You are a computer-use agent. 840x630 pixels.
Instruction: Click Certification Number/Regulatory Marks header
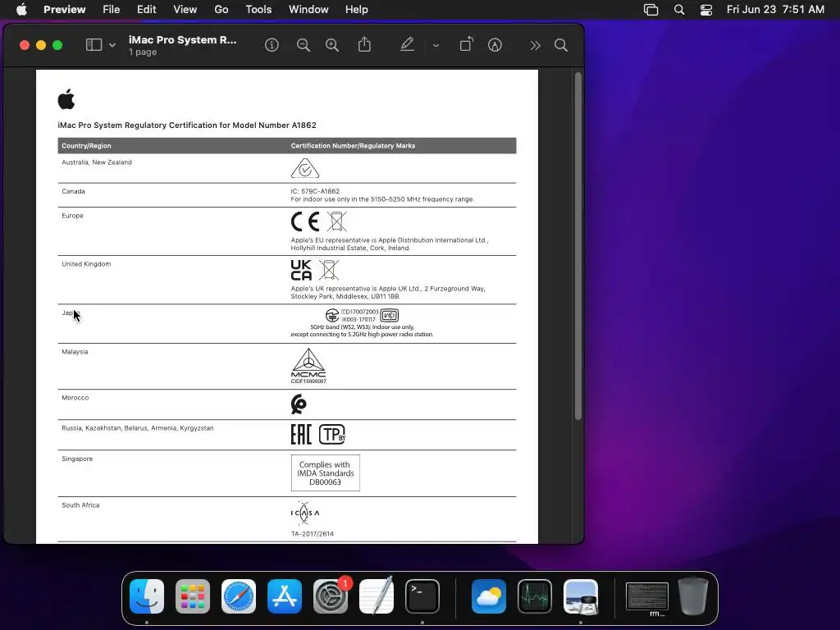click(353, 146)
